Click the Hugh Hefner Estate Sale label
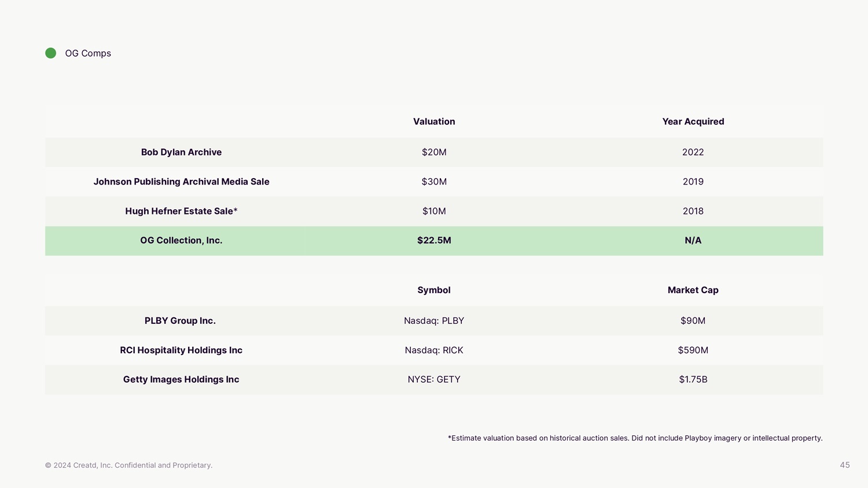This screenshot has width=868, height=488. 181,211
